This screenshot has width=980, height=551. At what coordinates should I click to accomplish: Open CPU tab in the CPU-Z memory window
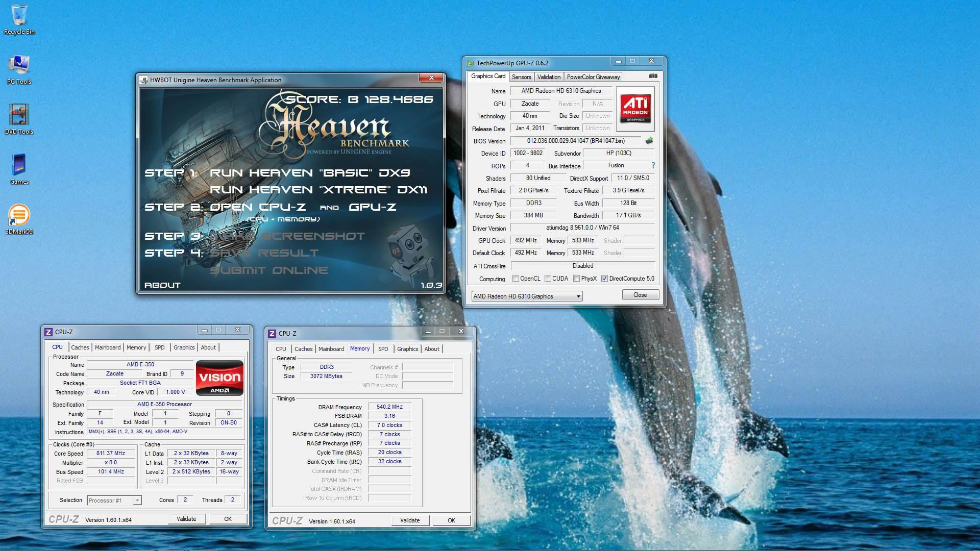coord(281,349)
